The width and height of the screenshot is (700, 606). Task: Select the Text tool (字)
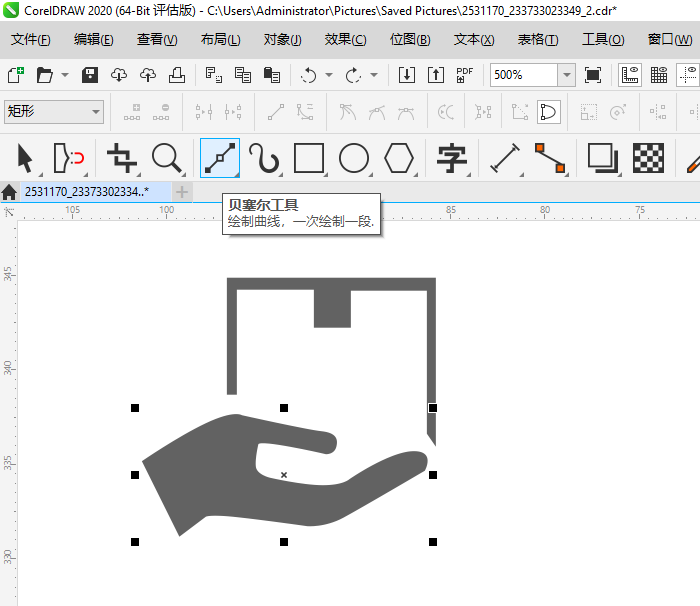(452, 158)
